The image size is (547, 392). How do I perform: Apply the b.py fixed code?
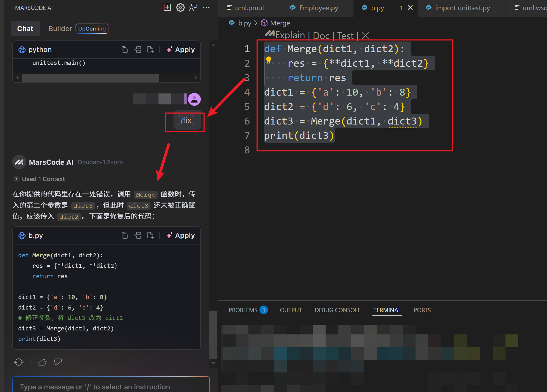pyautogui.click(x=181, y=235)
